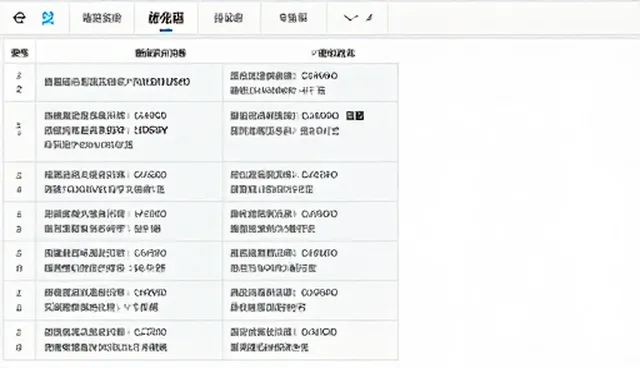Click the back arrow icon in top bar
Image resolution: width=640 pixels, height=368 pixels.
(19, 18)
